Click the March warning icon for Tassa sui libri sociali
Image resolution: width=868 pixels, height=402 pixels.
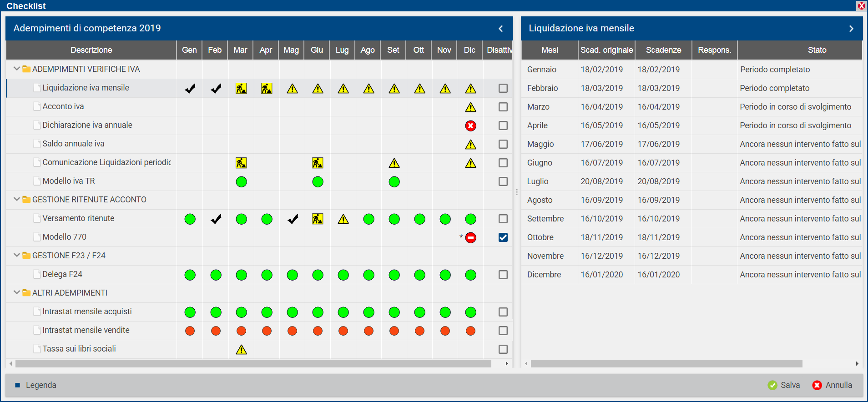[241, 350]
